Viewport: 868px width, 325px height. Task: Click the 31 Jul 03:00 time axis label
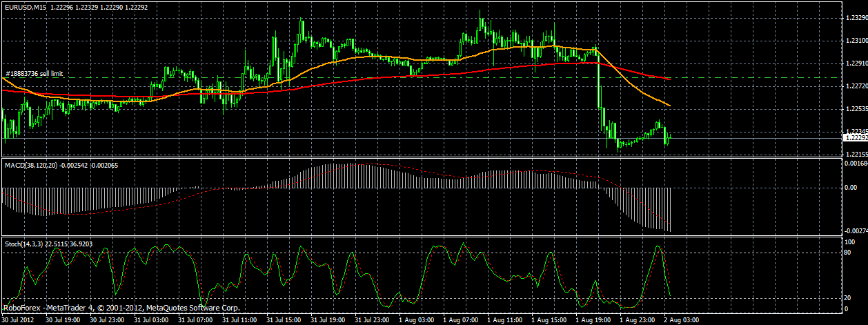pyautogui.click(x=152, y=320)
